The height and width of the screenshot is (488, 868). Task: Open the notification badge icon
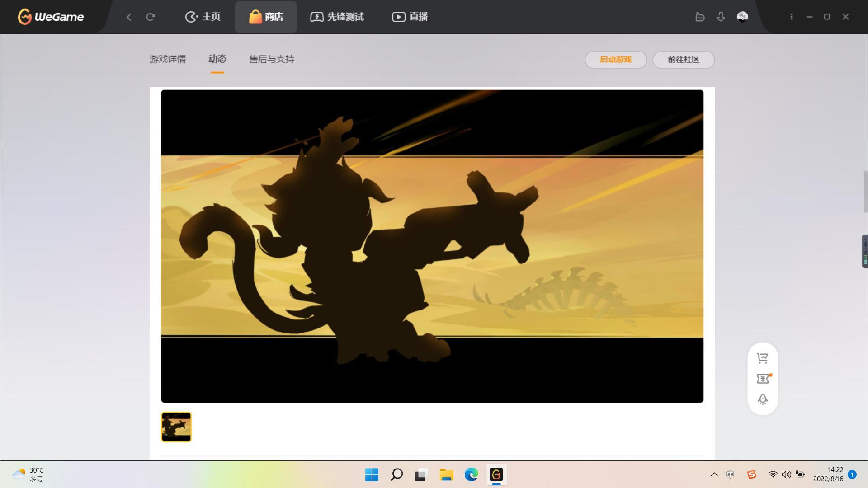pyautogui.click(x=852, y=474)
